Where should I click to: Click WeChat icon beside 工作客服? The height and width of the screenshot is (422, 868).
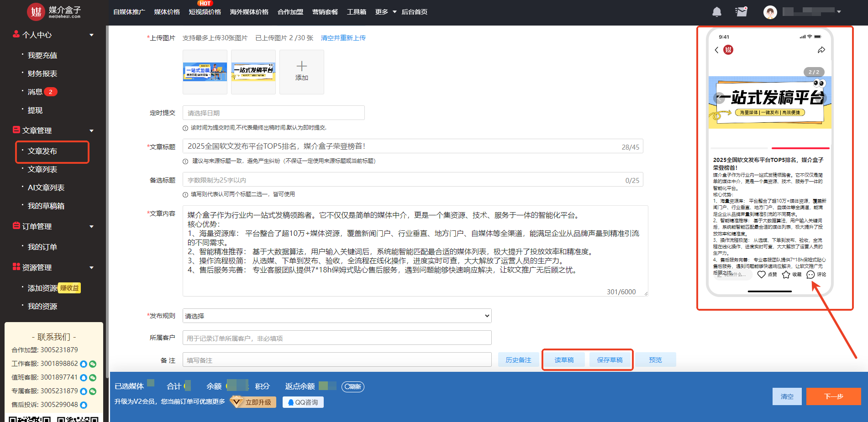(x=93, y=364)
